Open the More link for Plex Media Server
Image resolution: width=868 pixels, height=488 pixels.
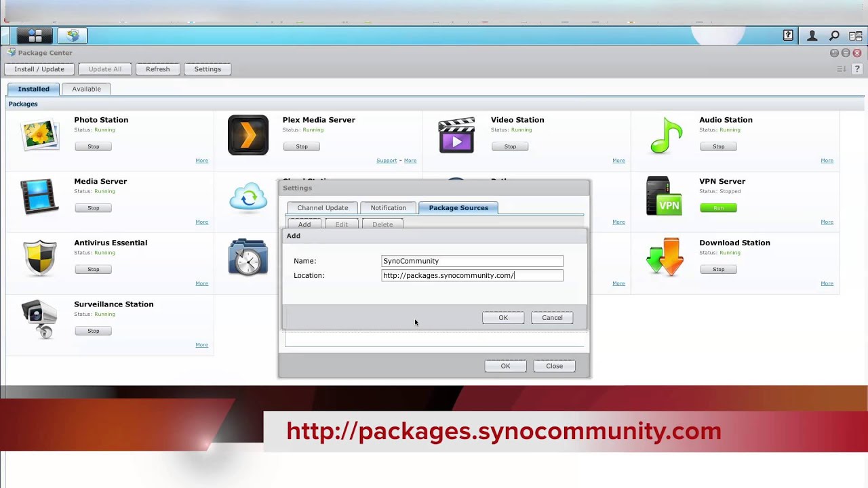(410, 161)
